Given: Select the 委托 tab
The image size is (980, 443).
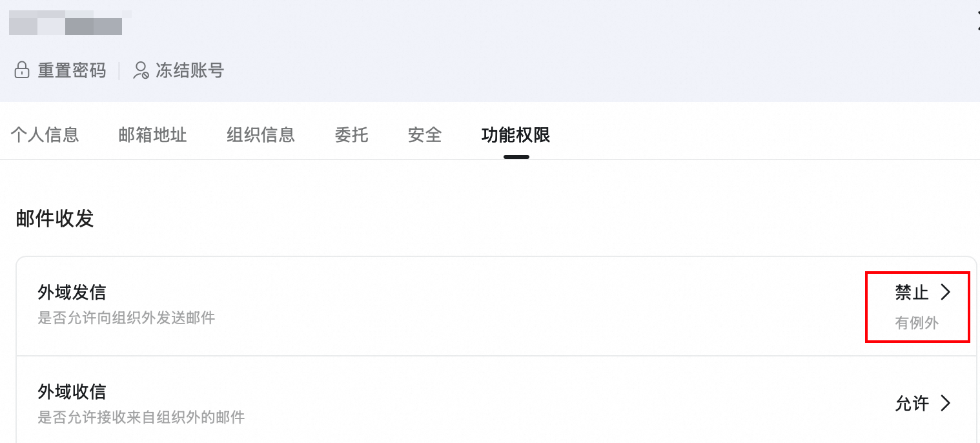Looking at the screenshot, I should [x=351, y=135].
